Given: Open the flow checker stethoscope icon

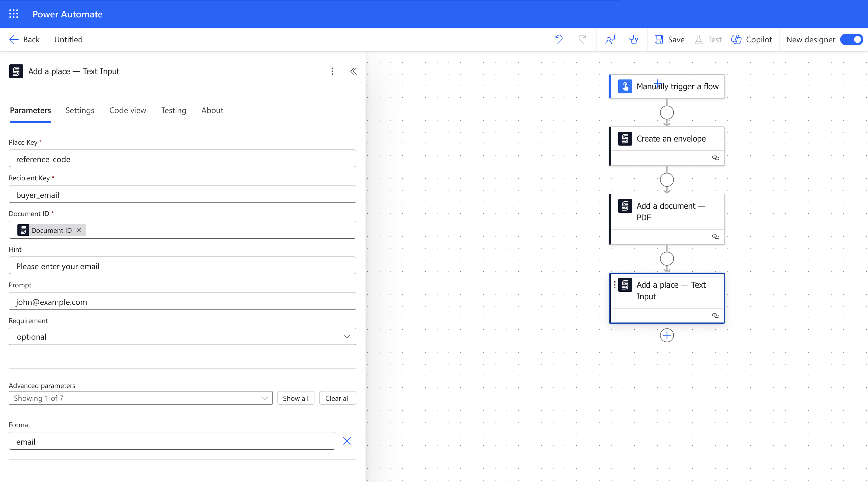Looking at the screenshot, I should [633, 39].
